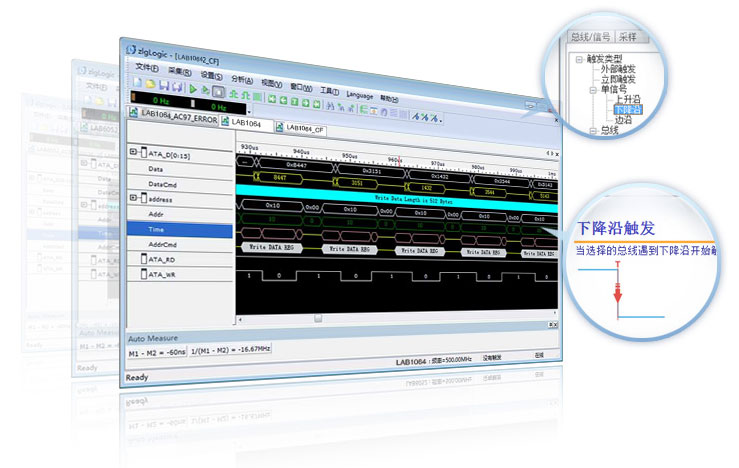The width and height of the screenshot is (739, 468).
Task: Click the binoculars find icon
Action: coord(330,106)
